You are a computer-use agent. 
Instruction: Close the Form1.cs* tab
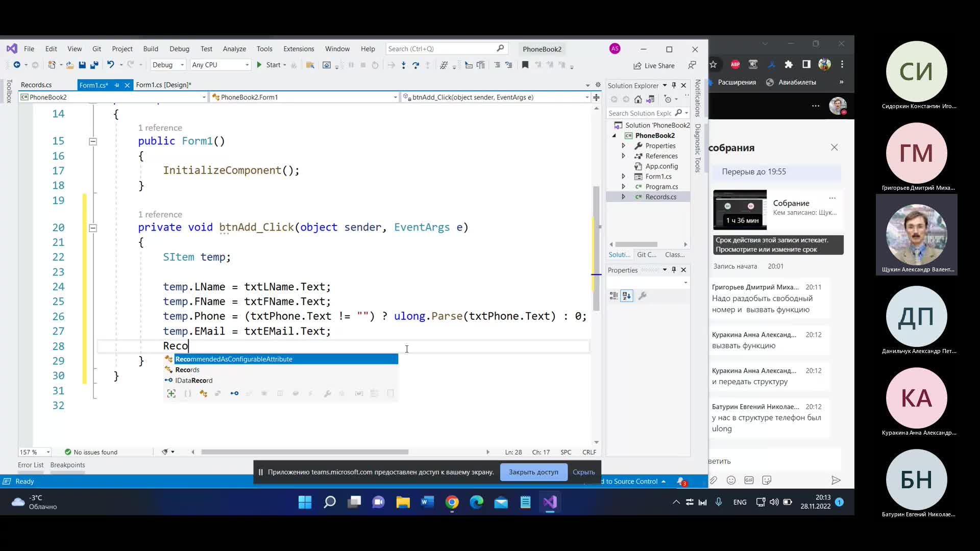(x=127, y=85)
